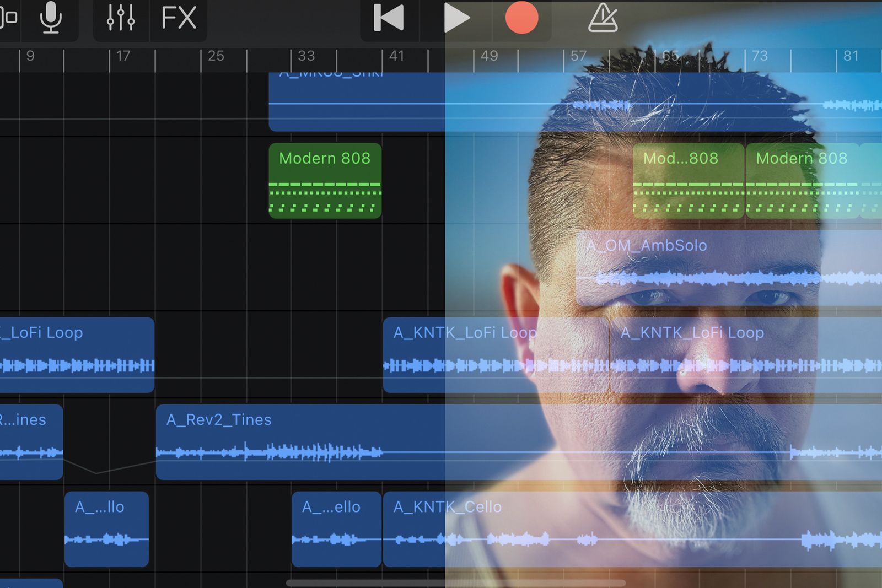Tap the microphone icon in the toolbar
The height and width of the screenshot is (588, 882).
[51, 18]
